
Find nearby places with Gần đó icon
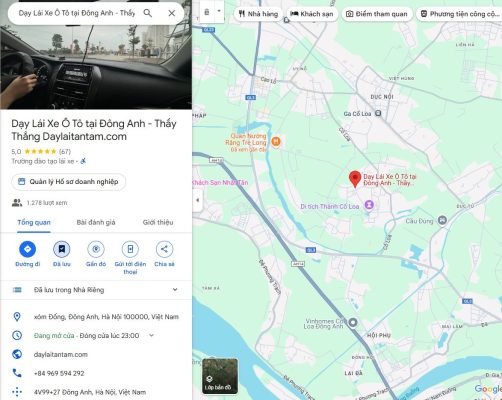pos(96,249)
